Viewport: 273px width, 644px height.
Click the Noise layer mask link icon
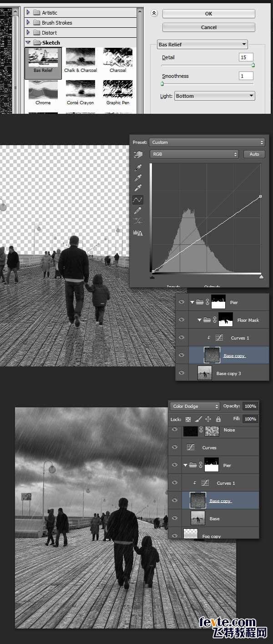click(201, 431)
